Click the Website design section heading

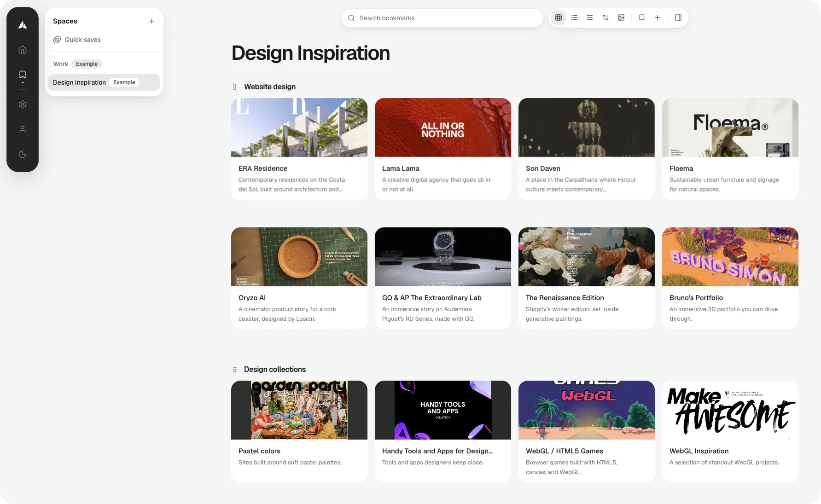(270, 87)
